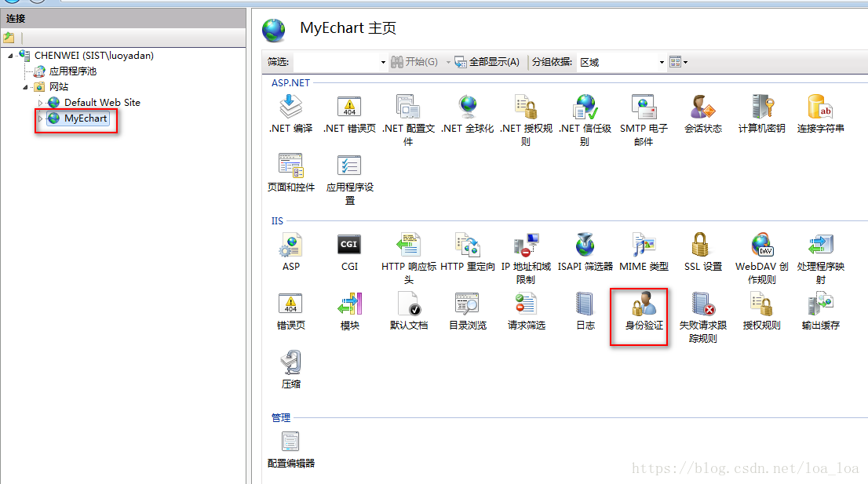Open SSL 设置 feature

703,253
